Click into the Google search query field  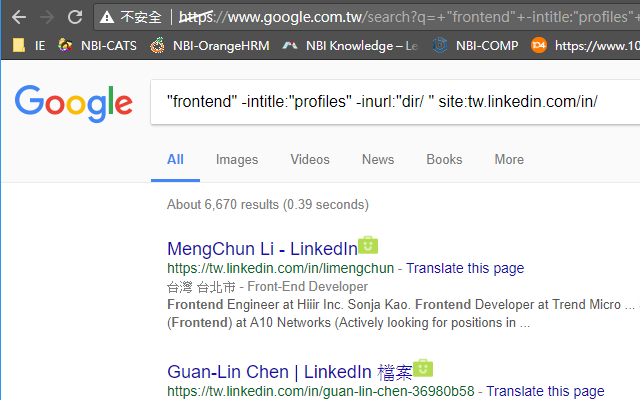[395, 102]
